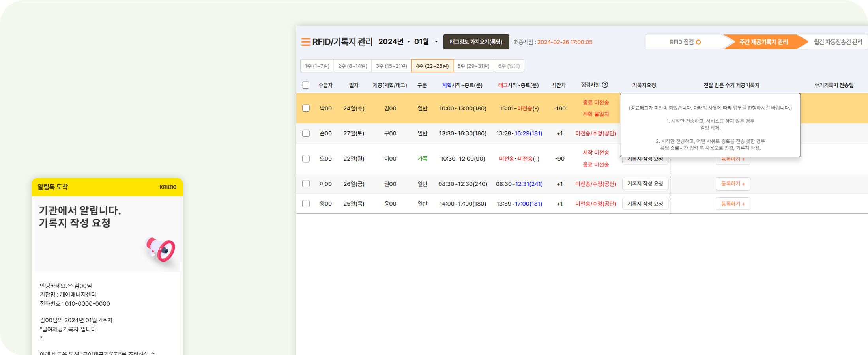The image size is (868, 355).
Task: Select the 5주 (29~31일) week tab
Action: pyautogui.click(x=473, y=66)
